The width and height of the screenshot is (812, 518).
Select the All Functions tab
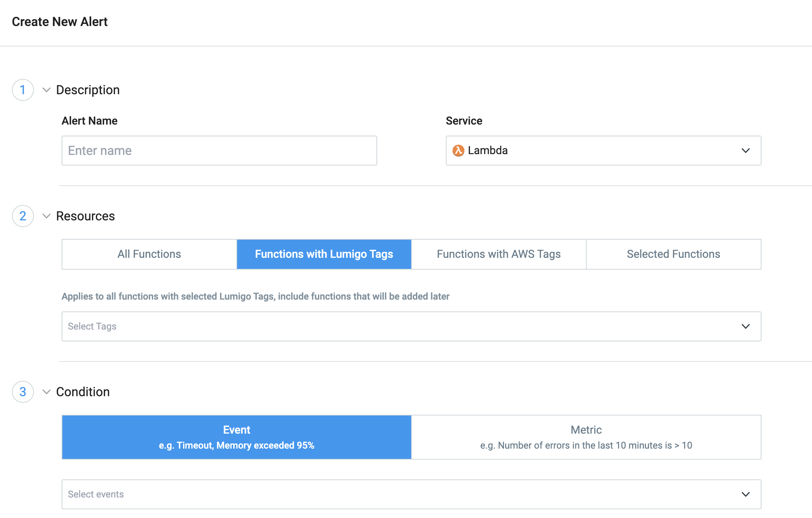point(149,254)
